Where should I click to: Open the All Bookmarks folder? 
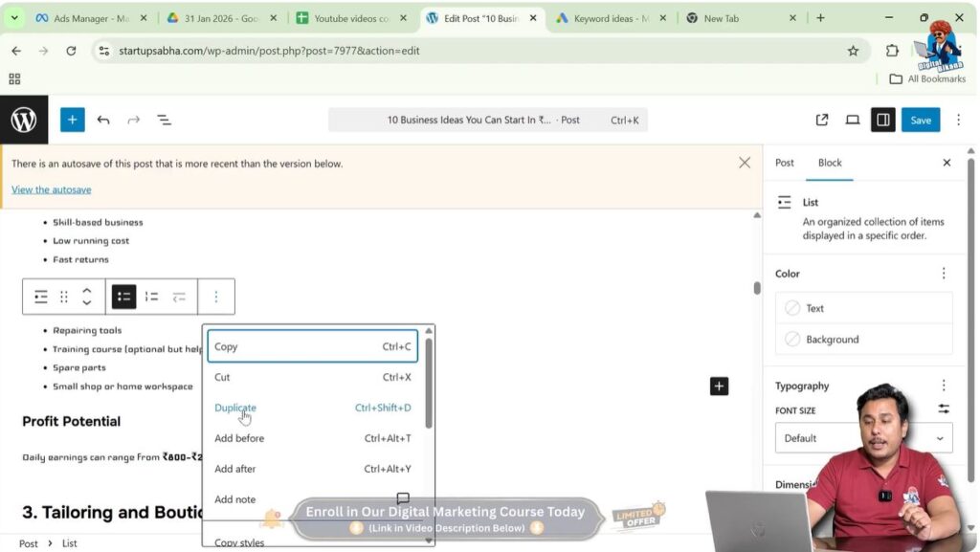(927, 78)
